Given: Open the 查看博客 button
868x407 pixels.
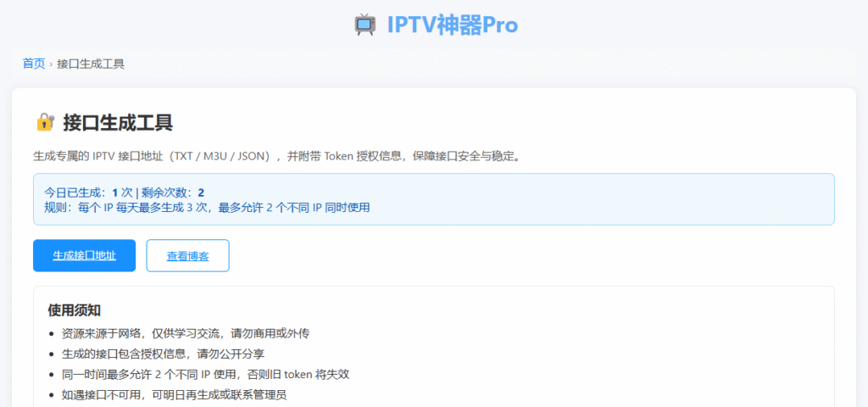Looking at the screenshot, I should click(x=187, y=255).
